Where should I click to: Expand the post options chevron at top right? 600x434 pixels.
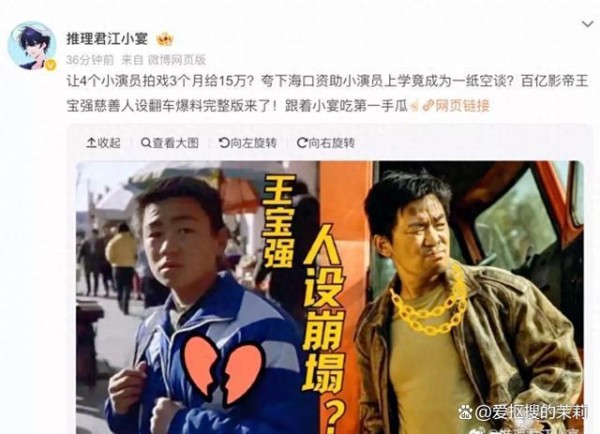click(587, 24)
